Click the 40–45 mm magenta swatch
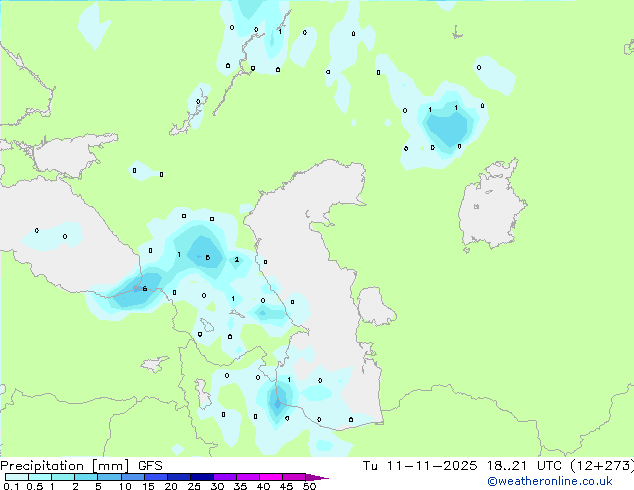 click(x=271, y=477)
